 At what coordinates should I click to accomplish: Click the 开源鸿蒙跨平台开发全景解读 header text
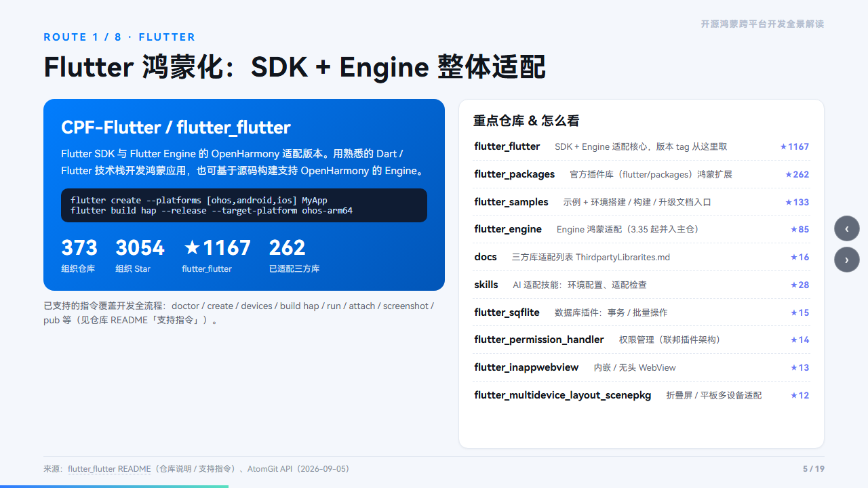pos(762,24)
